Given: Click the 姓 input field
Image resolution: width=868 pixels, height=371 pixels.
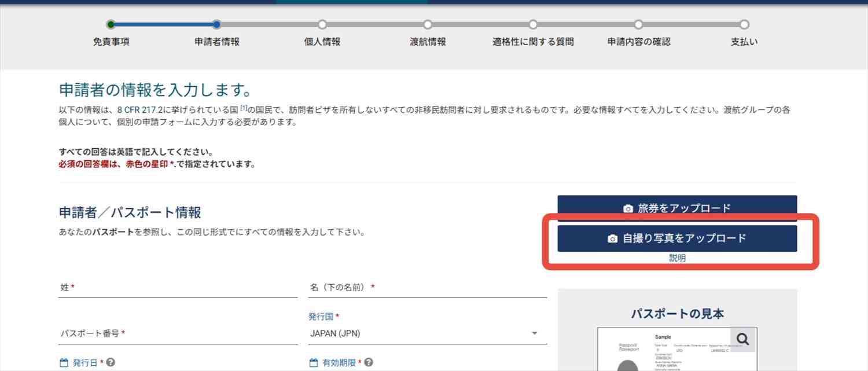Looking at the screenshot, I should [x=178, y=288].
